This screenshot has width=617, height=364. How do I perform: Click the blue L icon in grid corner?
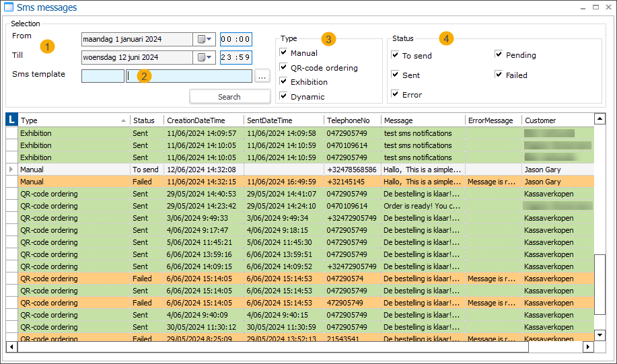[11, 120]
